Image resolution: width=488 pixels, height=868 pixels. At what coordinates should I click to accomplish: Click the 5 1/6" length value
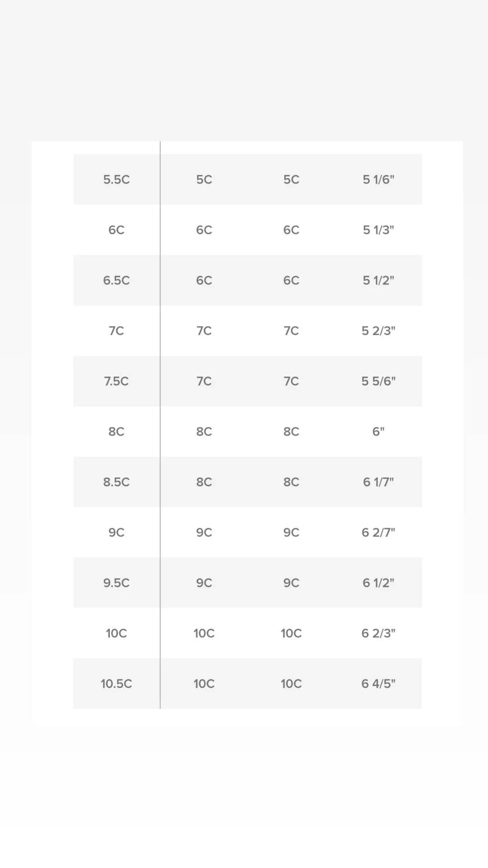point(378,180)
